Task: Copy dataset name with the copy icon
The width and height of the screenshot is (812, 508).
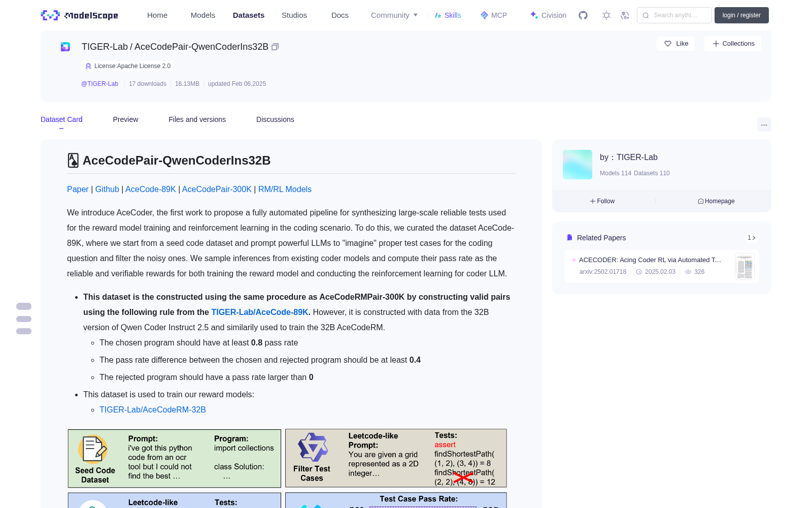Action: tap(275, 47)
